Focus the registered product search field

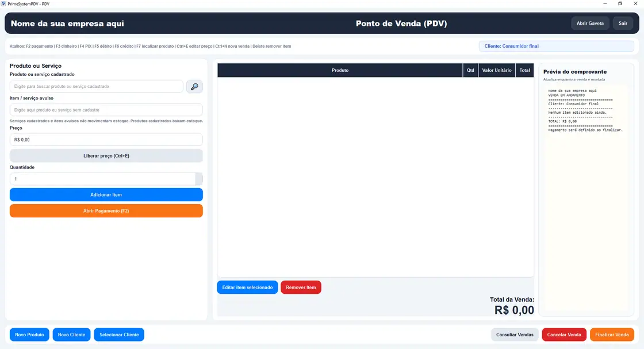point(97,87)
